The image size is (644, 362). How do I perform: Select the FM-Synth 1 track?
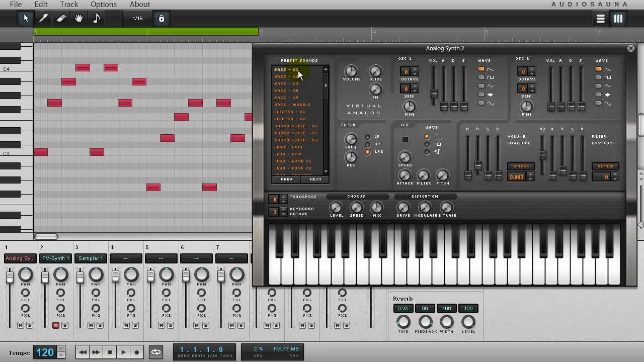click(55, 258)
